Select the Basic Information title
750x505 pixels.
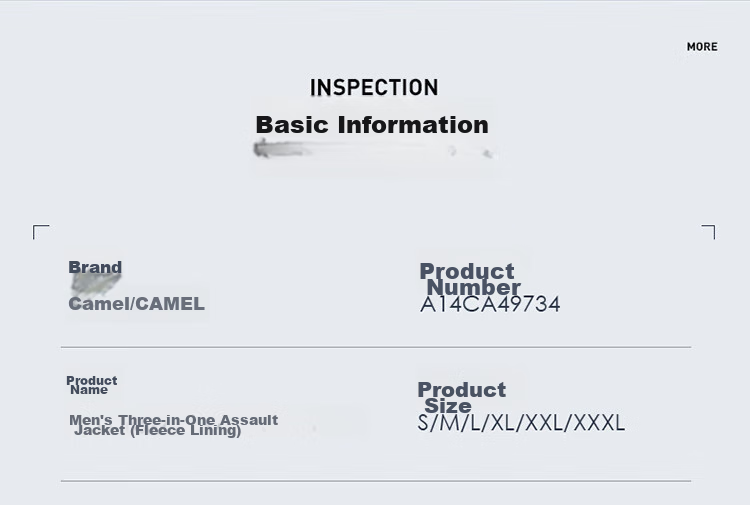click(x=372, y=125)
